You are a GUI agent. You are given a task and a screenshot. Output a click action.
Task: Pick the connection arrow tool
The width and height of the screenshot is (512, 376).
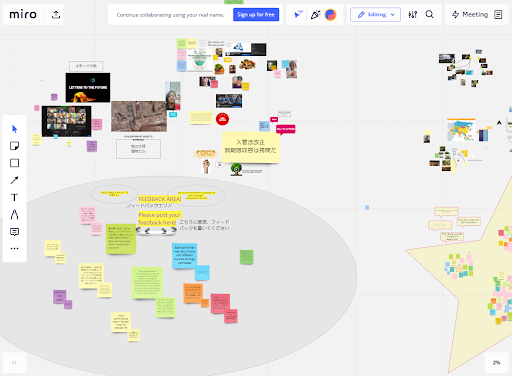pos(14,180)
